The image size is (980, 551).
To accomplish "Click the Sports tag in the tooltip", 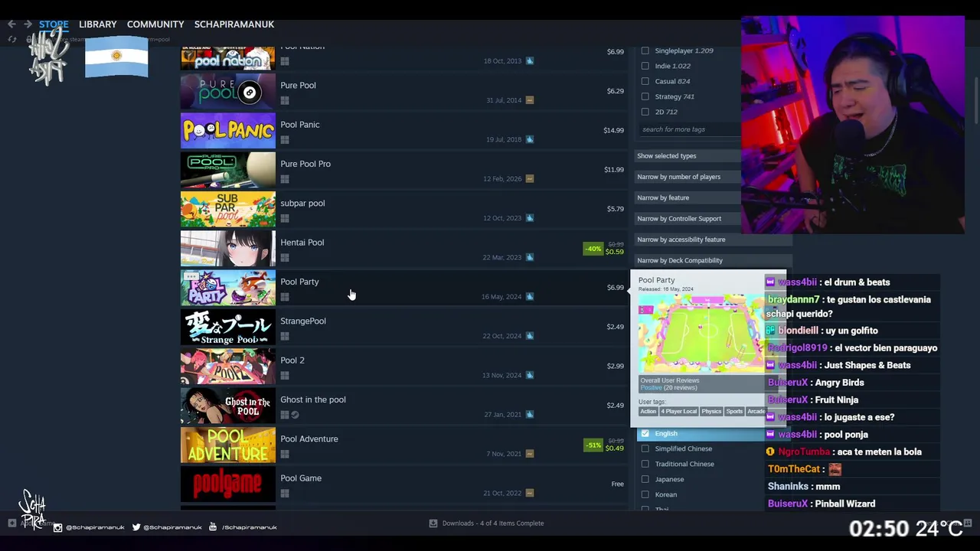I will 734,412.
